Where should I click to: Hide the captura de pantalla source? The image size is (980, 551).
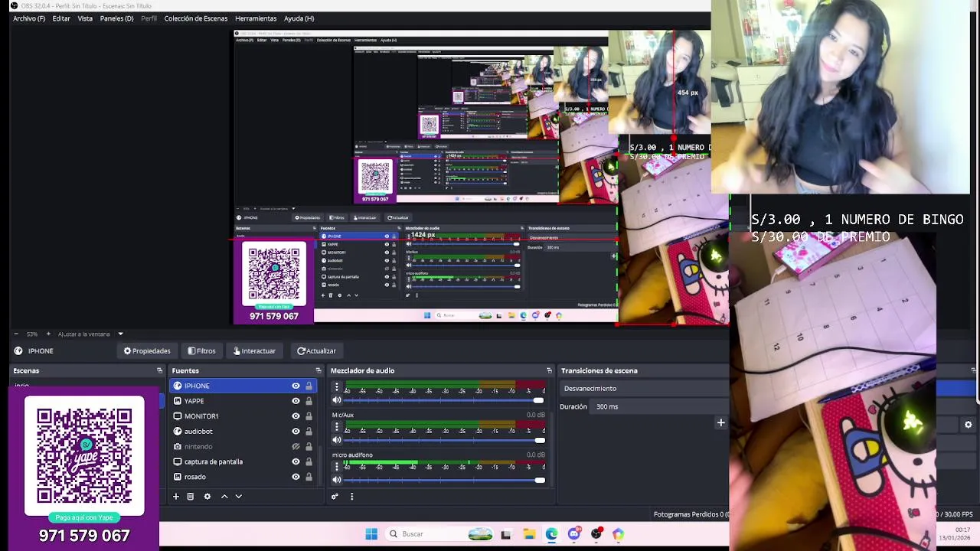pyautogui.click(x=296, y=461)
